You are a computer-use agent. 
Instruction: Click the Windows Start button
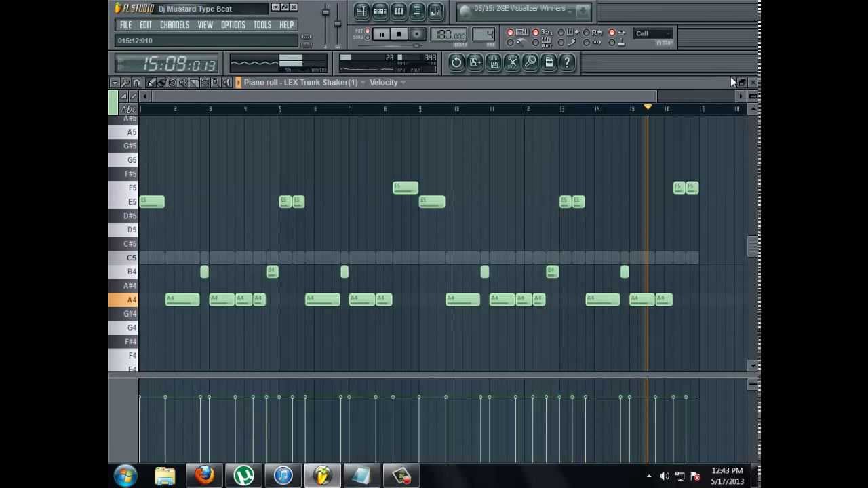click(x=126, y=476)
